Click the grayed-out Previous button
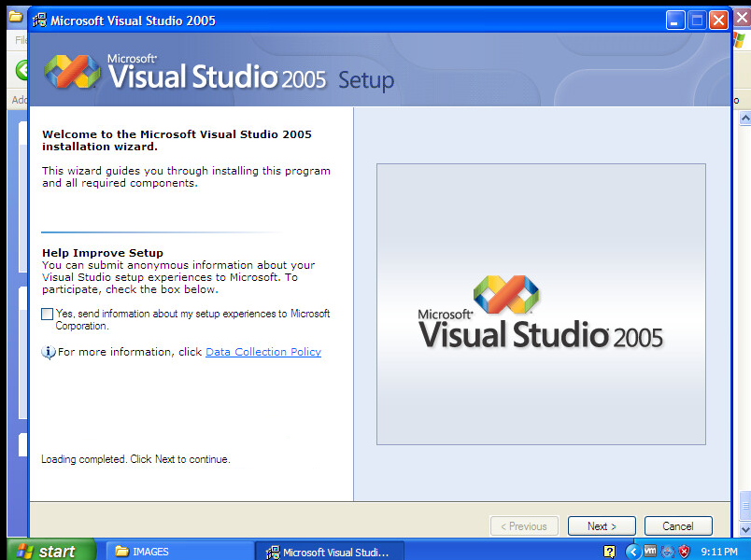Image resolution: width=751 pixels, height=560 pixels. click(524, 526)
